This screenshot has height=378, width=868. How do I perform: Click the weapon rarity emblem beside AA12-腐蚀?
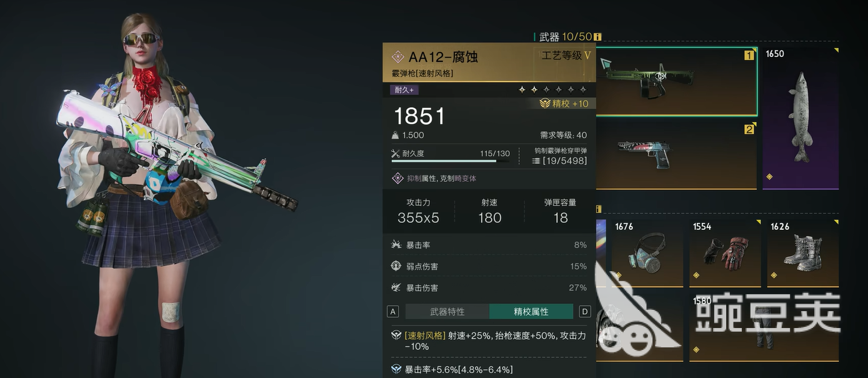click(x=397, y=57)
